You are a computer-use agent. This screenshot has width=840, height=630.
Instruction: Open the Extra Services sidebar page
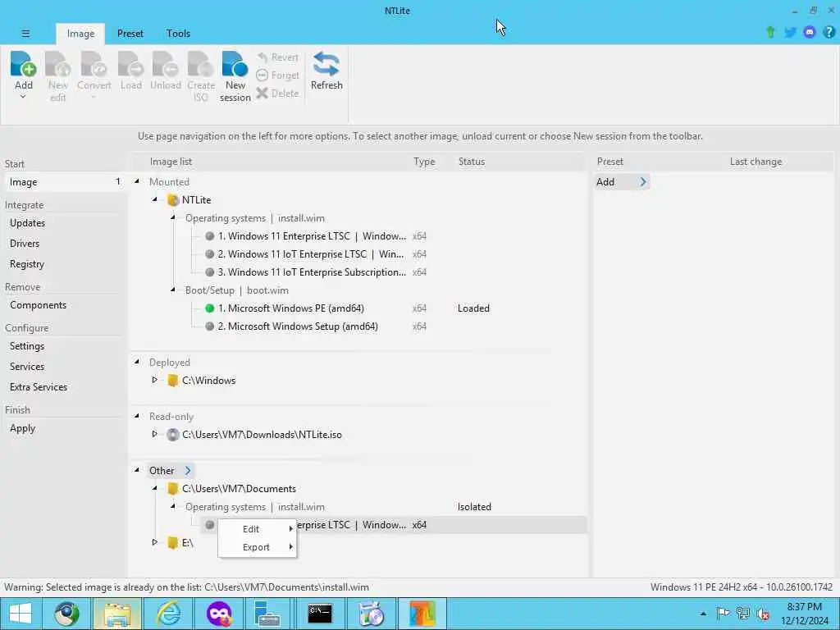pyautogui.click(x=39, y=387)
